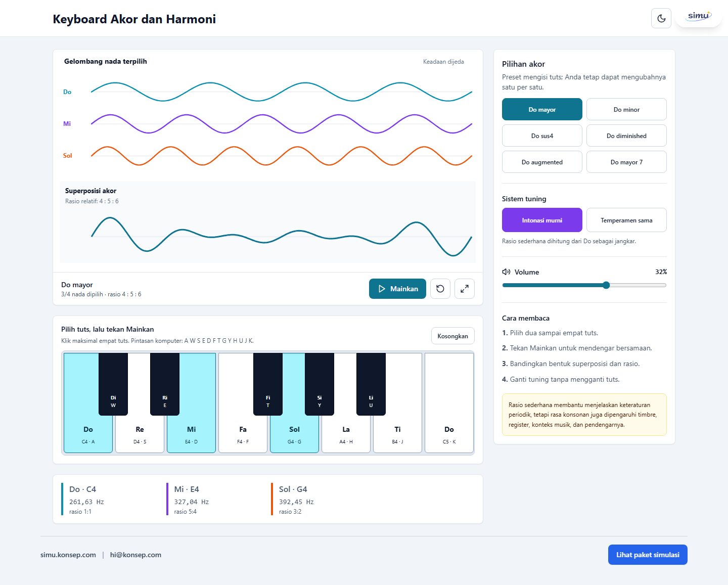Click the 392,45 Hz frequency value
Image resolution: width=728 pixels, height=585 pixels.
296,502
